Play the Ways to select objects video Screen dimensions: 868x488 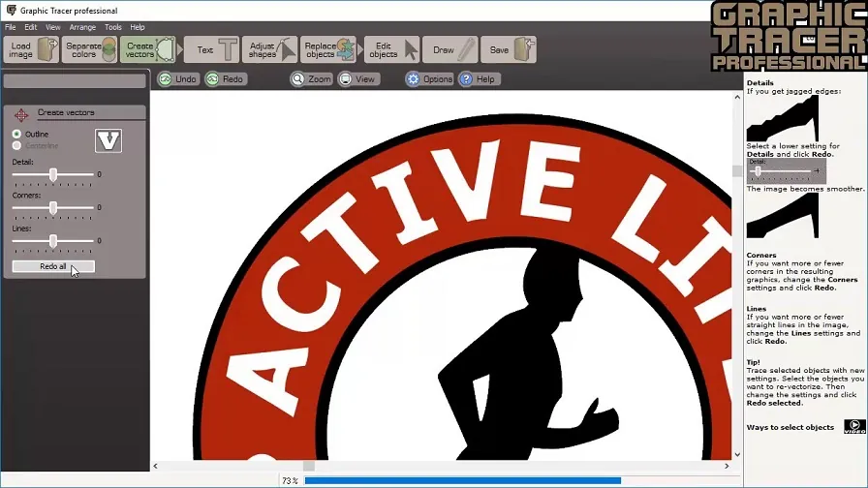(x=854, y=427)
